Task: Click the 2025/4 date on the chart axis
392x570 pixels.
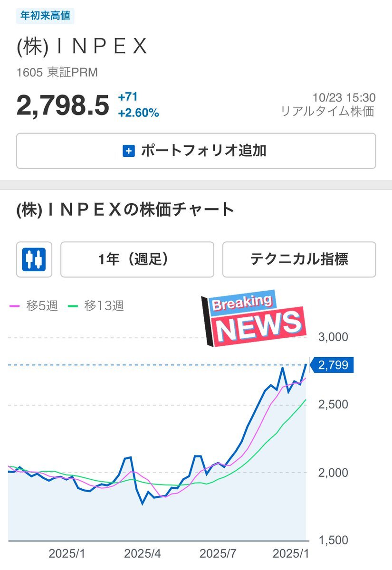Action: (x=142, y=554)
